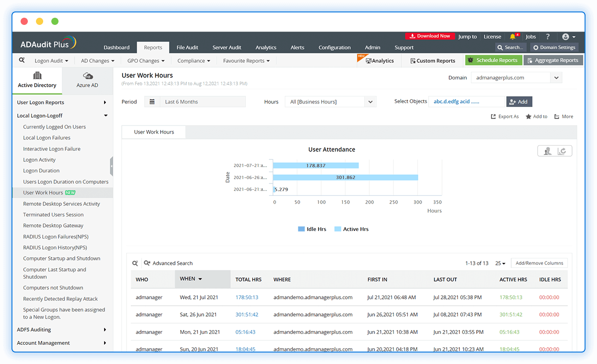Sort by the WHEN column header
This screenshot has width=597, height=364.
click(x=202, y=279)
